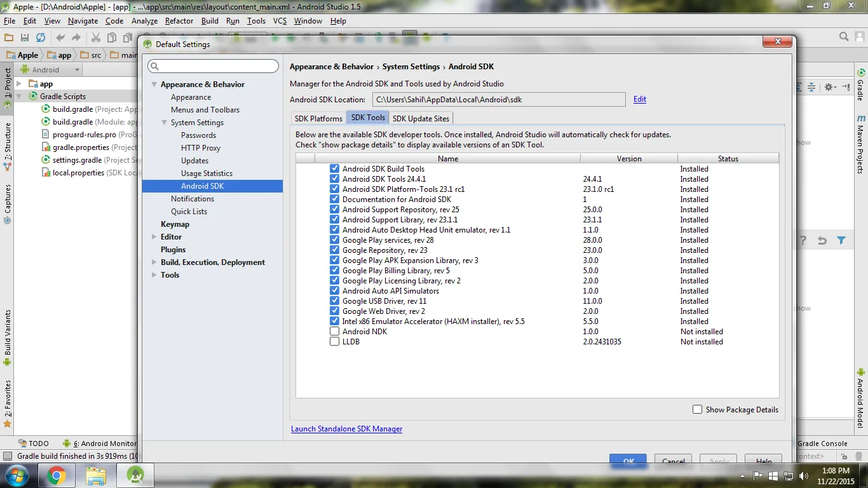Open the Android Model tool window

tap(861, 398)
